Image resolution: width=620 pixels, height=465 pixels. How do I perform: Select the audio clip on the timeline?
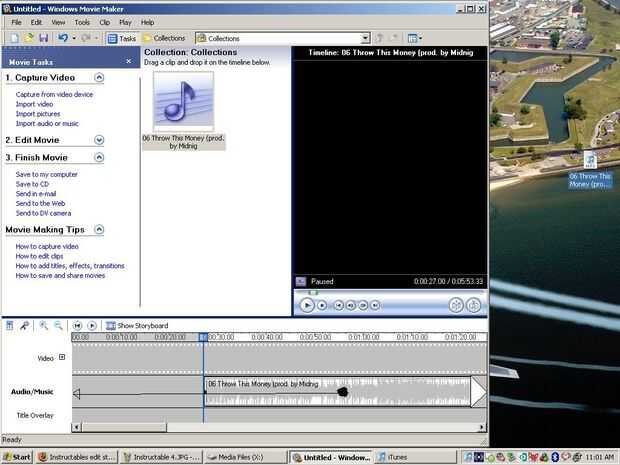(337, 392)
